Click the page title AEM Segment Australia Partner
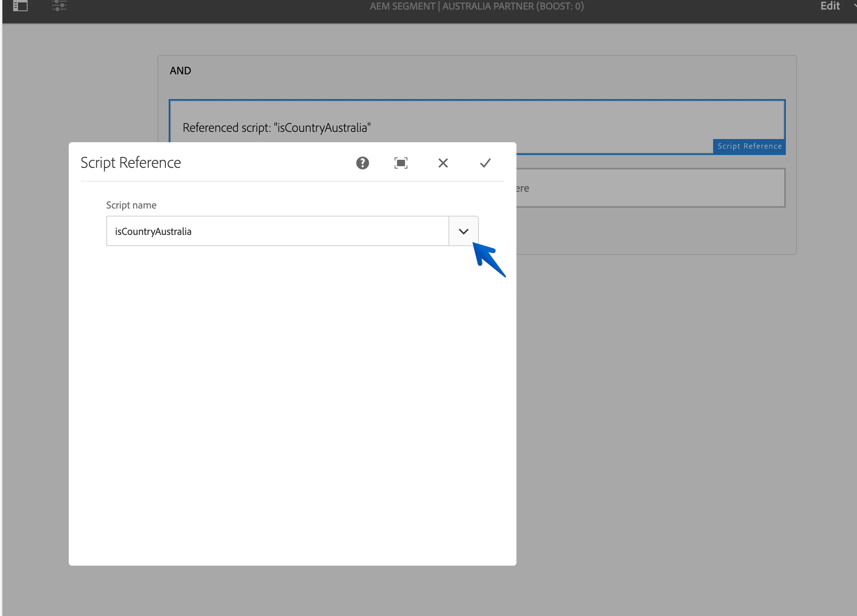Viewport: 857px width, 616px height. (x=476, y=6)
